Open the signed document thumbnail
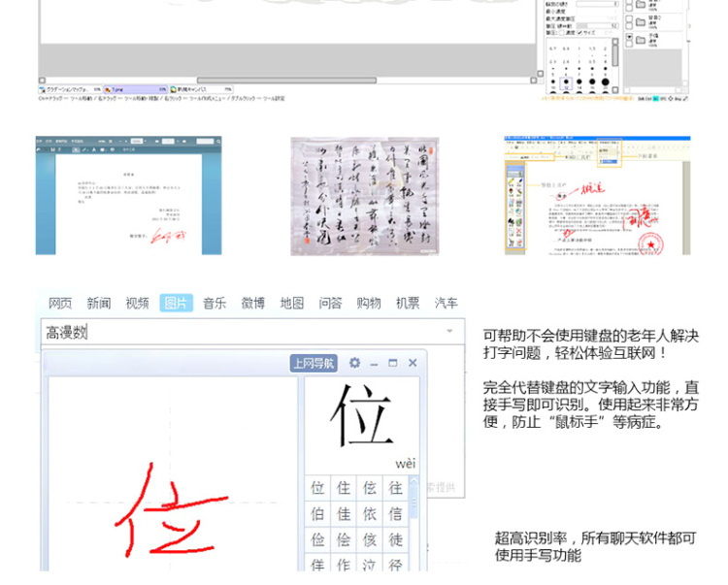The width and height of the screenshot is (728, 585). coord(128,196)
